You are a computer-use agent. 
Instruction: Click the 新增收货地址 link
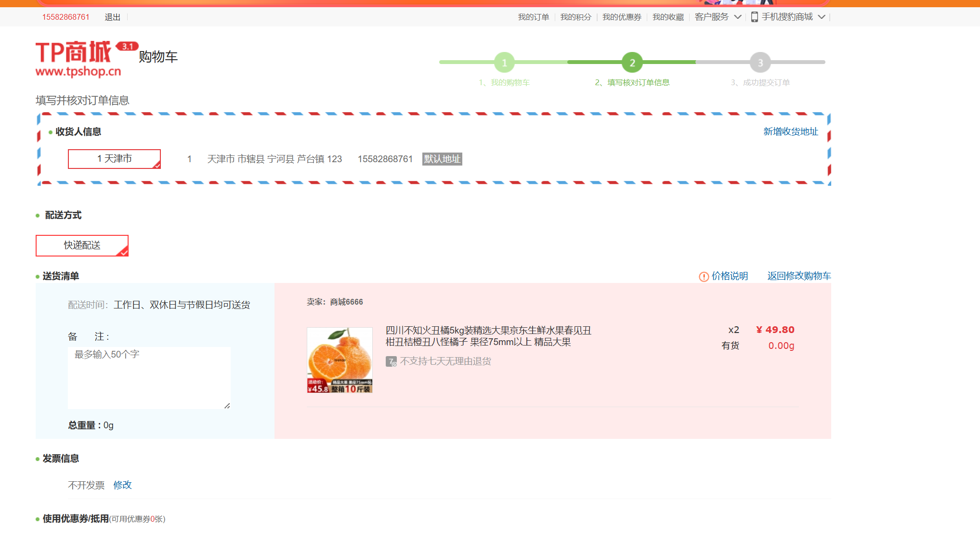(x=790, y=131)
